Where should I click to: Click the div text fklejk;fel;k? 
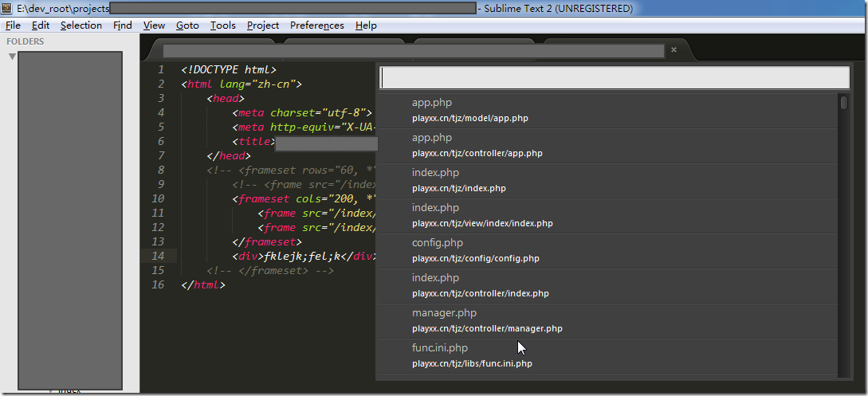point(304,256)
